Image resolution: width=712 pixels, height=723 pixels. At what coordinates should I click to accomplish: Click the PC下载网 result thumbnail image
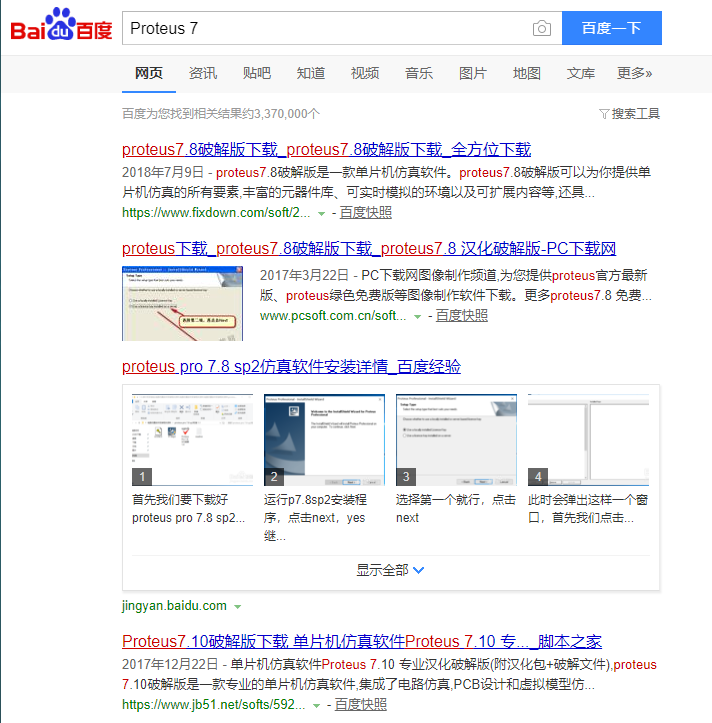pos(182,303)
